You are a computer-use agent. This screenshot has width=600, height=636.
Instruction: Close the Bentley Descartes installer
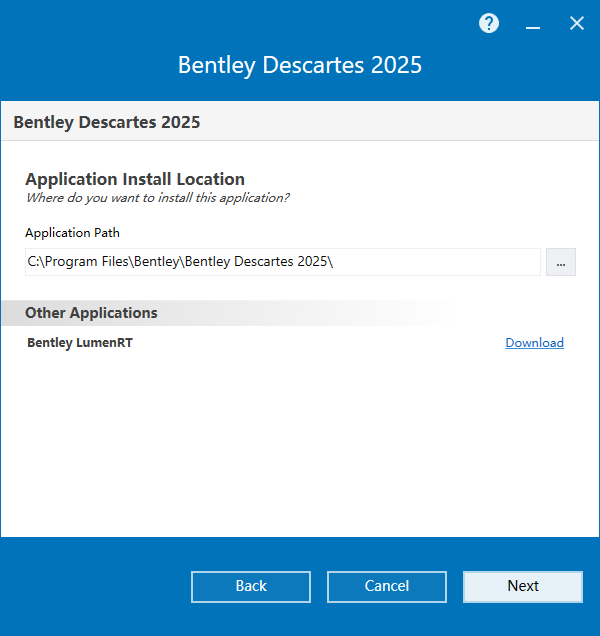[576, 24]
